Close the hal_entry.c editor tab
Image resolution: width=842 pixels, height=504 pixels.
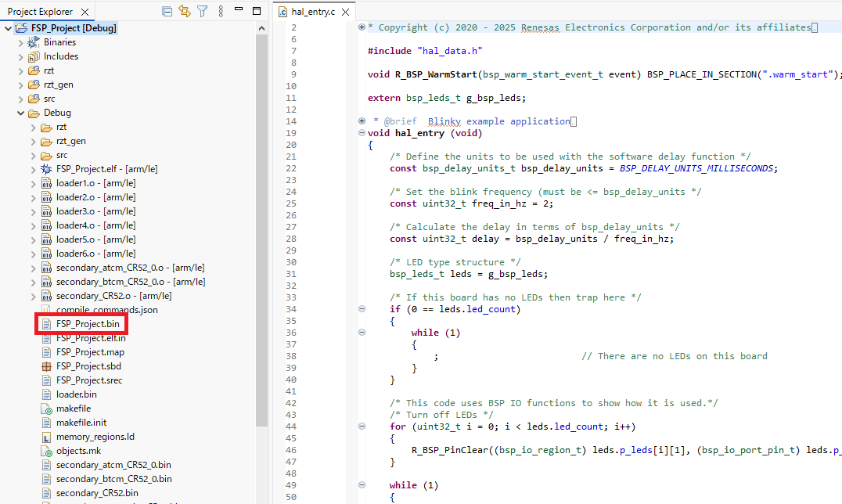[347, 11]
